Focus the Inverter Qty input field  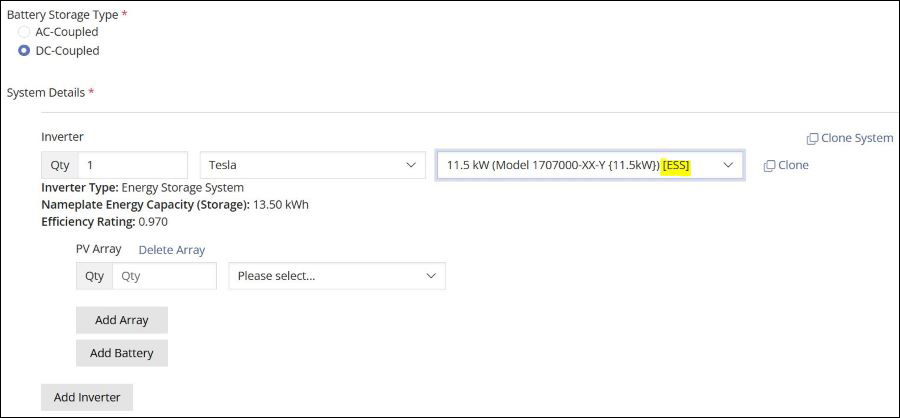point(132,165)
